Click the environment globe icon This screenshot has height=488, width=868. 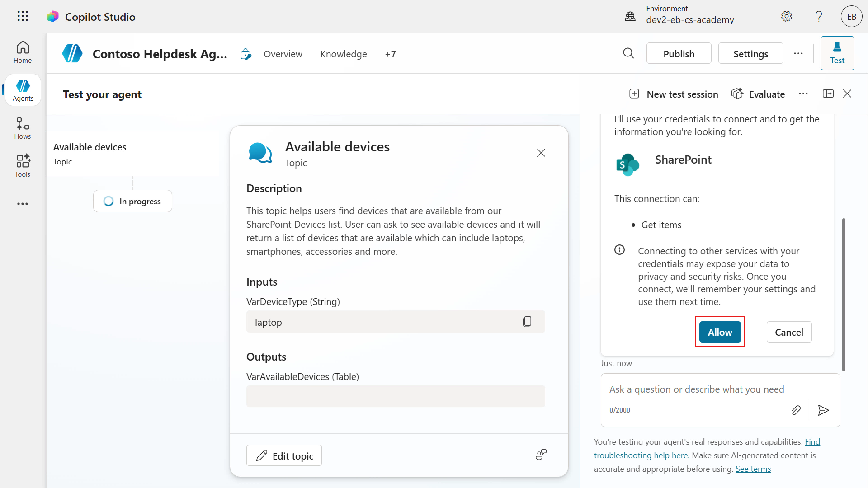(x=630, y=17)
